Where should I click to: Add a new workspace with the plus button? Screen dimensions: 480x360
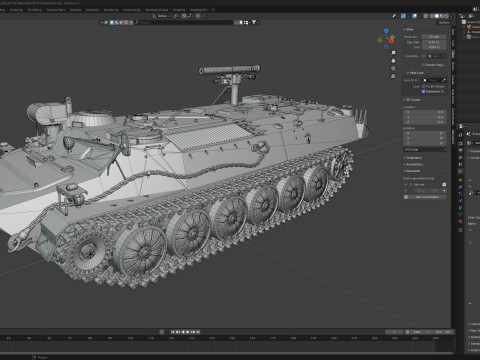click(x=213, y=10)
